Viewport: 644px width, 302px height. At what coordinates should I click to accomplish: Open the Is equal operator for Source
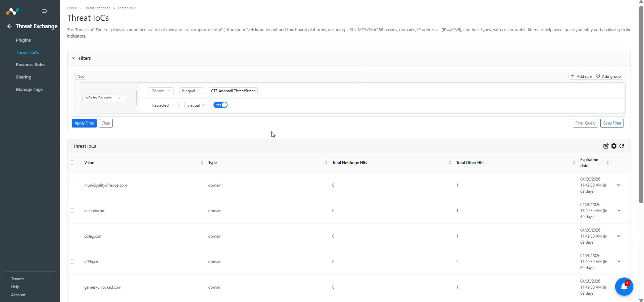(x=191, y=91)
